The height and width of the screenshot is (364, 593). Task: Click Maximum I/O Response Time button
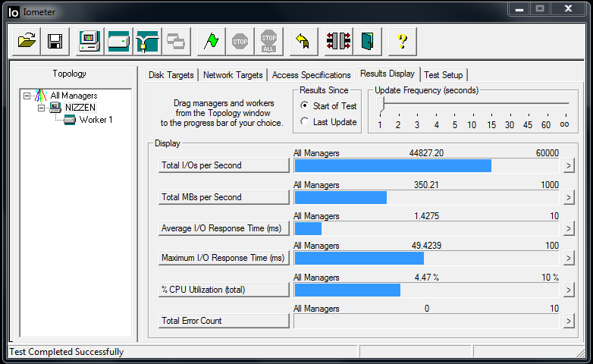224,258
